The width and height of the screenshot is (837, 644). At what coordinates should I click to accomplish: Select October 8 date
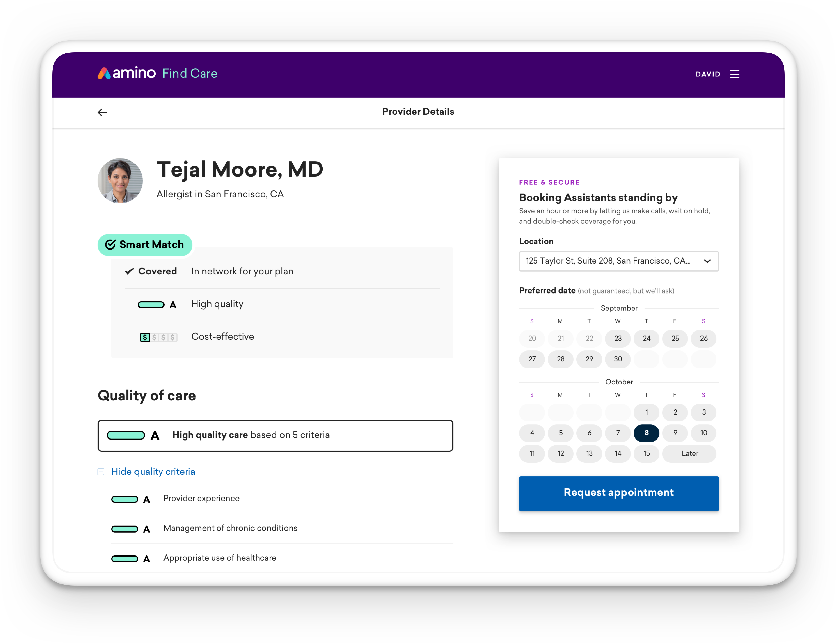tap(646, 433)
